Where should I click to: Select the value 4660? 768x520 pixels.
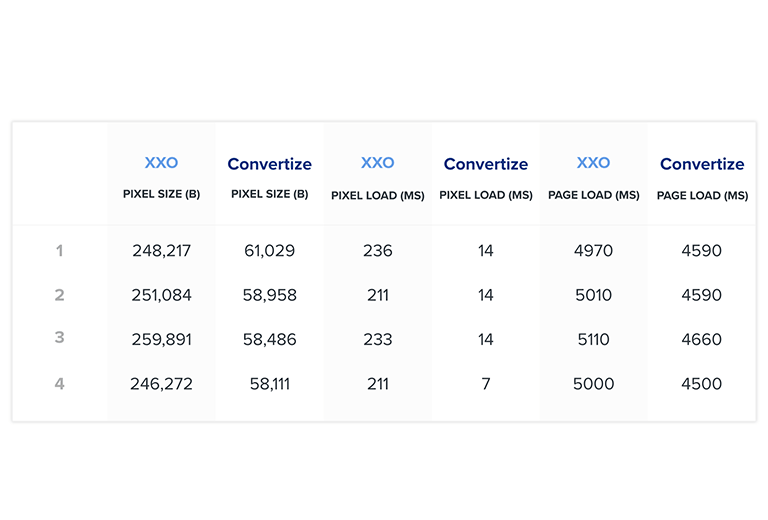[x=701, y=339]
